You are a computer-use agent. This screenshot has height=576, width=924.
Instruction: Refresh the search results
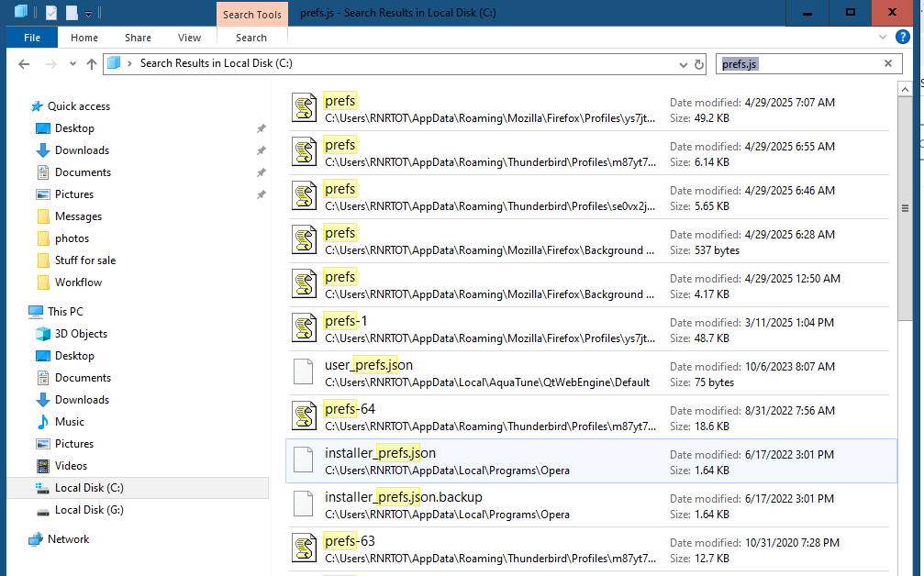[x=699, y=64]
